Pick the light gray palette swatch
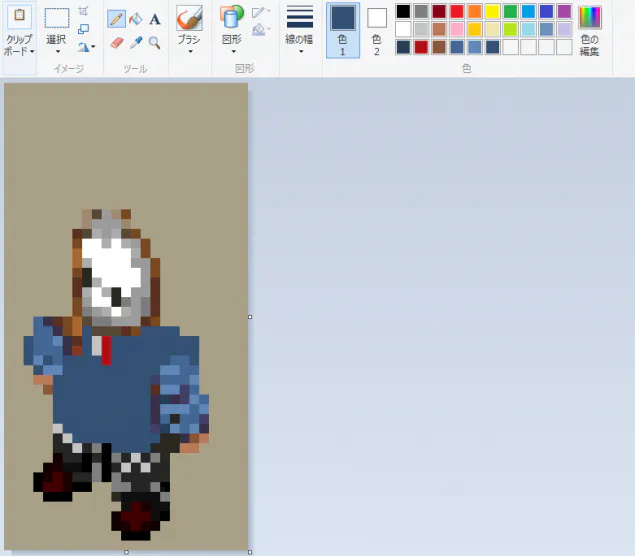The image size is (635, 556). pos(421,29)
